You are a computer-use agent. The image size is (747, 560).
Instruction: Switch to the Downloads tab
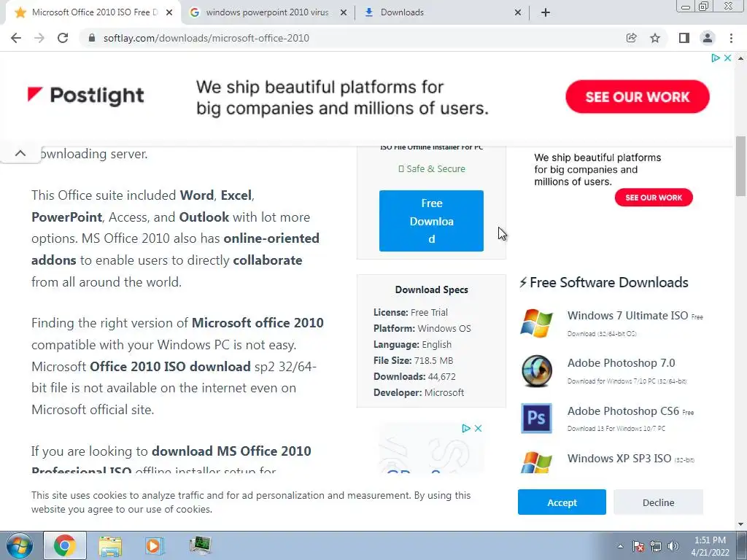coord(402,12)
